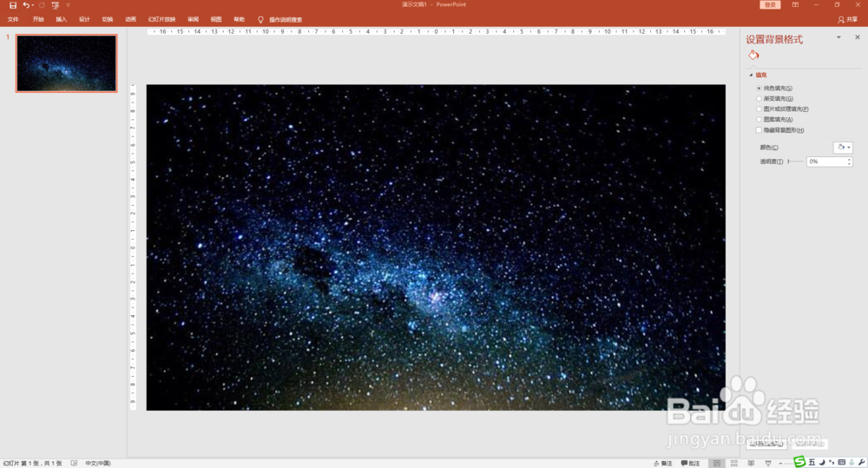Click the 登录 sign-in button

pyautogui.click(x=770, y=5)
